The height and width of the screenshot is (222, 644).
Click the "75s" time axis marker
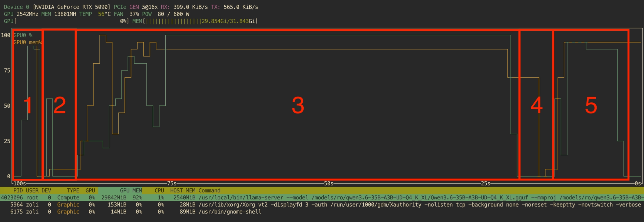[172, 183]
